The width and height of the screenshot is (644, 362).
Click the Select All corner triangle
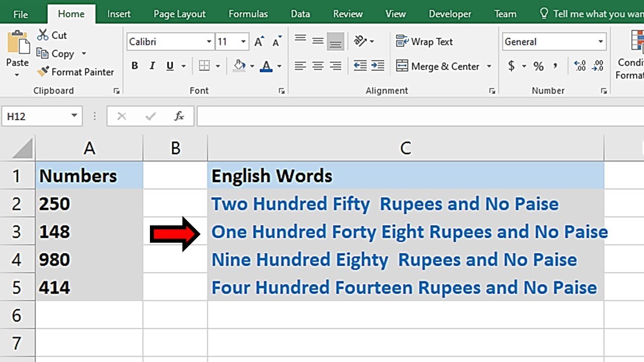tap(21, 148)
